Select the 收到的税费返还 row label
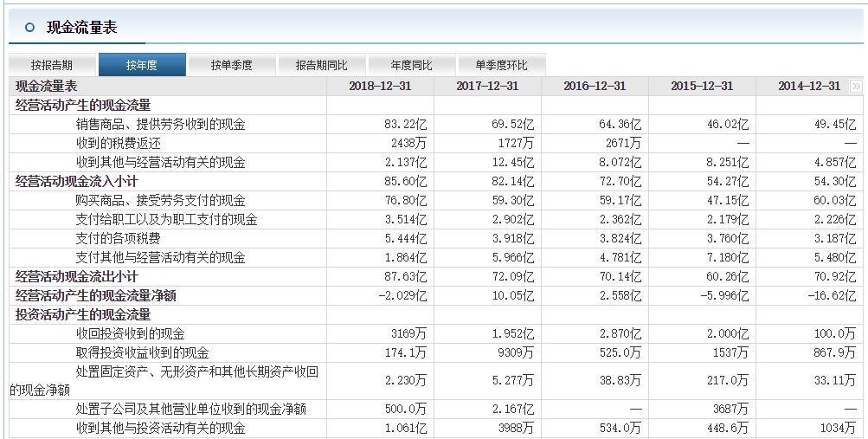The image size is (868, 439). (x=119, y=144)
